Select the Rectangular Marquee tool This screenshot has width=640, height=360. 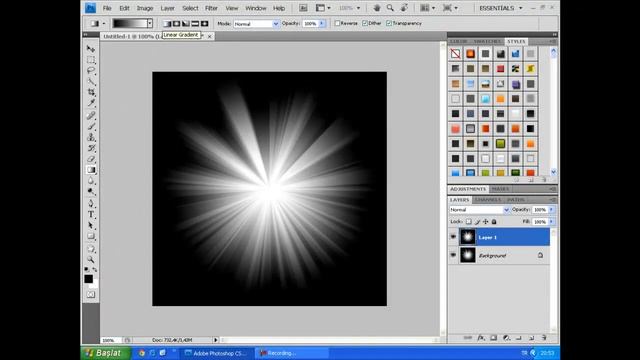[x=91, y=60]
